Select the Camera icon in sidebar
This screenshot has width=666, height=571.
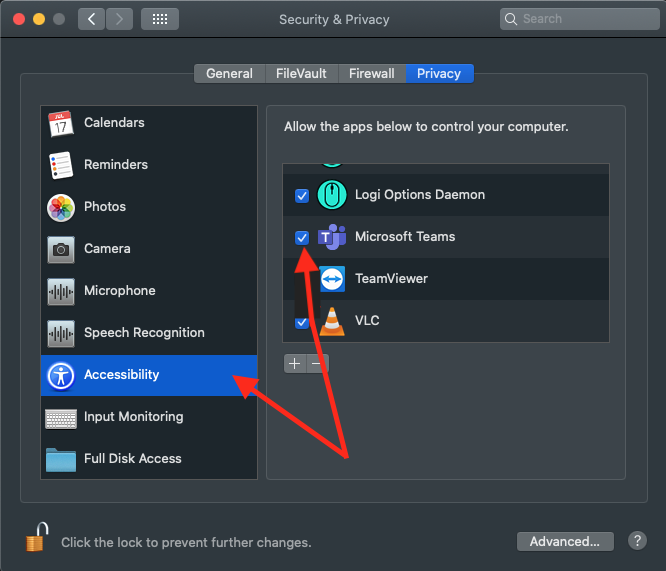[x=61, y=249]
